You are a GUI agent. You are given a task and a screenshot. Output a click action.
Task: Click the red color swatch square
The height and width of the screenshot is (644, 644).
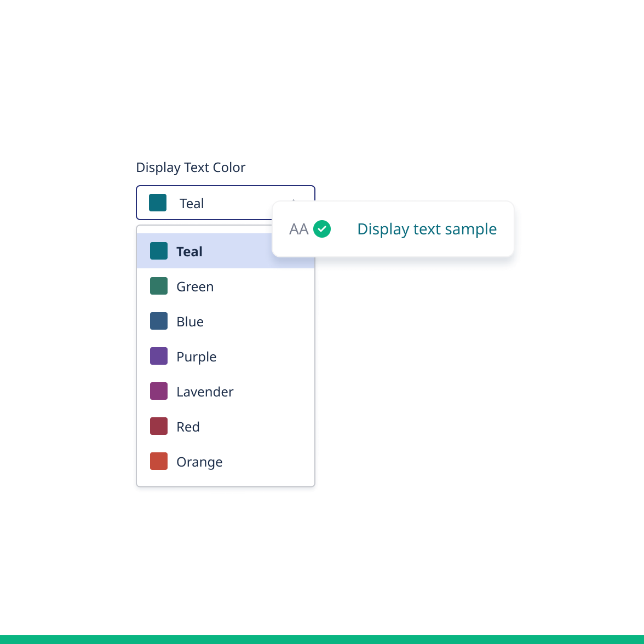click(x=159, y=426)
